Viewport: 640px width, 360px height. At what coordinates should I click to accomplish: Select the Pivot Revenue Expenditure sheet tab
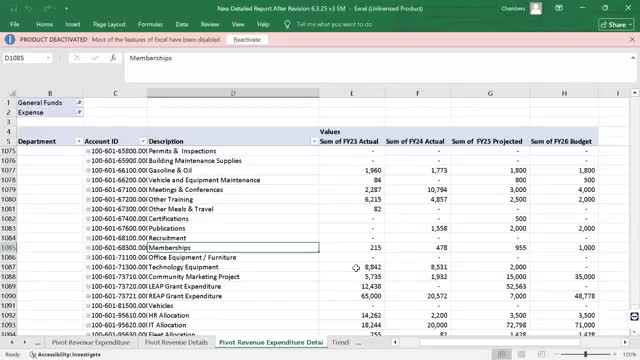coord(91,342)
